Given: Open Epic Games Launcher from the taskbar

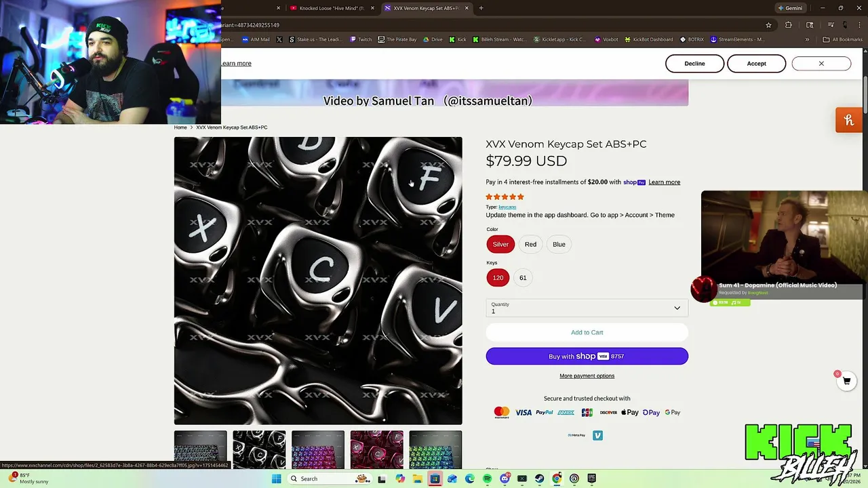Looking at the screenshot, I should pyautogui.click(x=592, y=479).
